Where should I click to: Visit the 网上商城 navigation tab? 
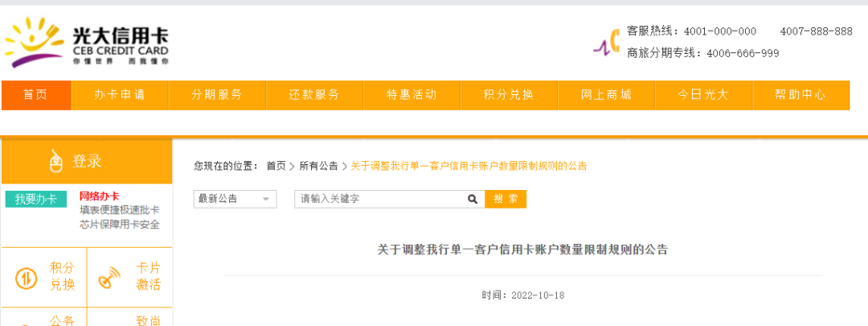(x=606, y=95)
